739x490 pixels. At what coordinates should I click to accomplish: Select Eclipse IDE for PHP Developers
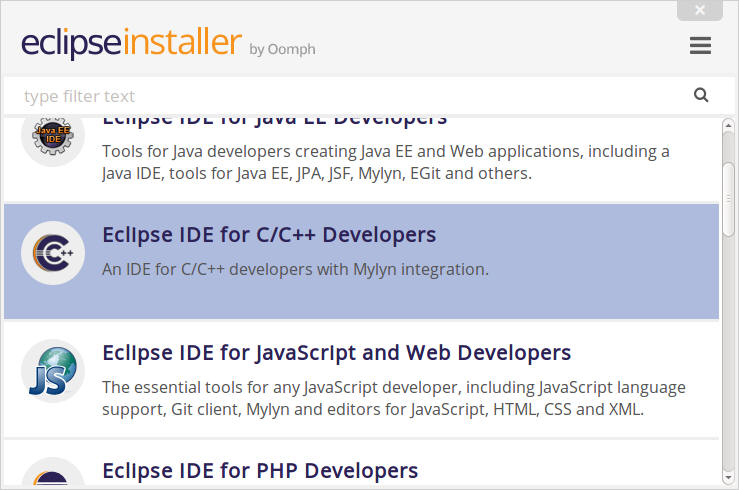click(x=260, y=470)
